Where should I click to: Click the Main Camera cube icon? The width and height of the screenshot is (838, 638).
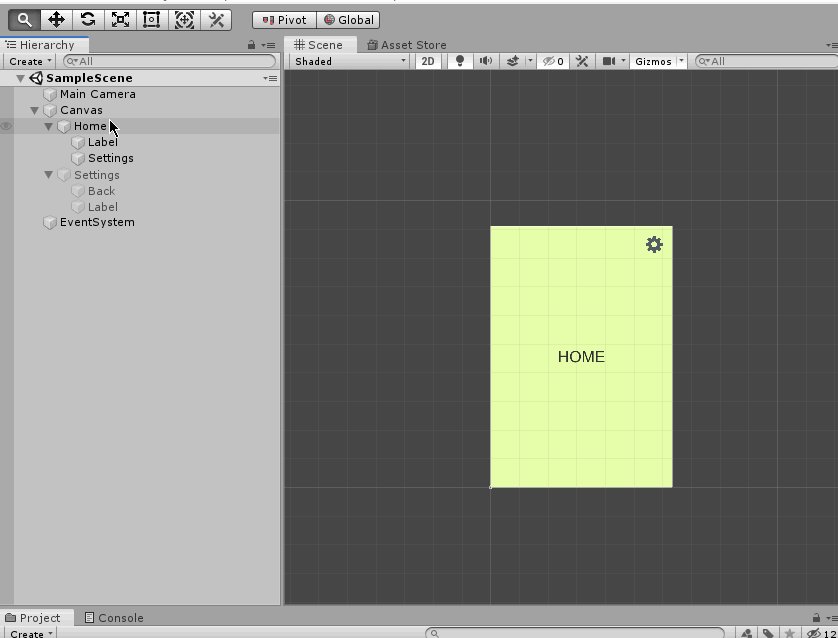coord(50,95)
